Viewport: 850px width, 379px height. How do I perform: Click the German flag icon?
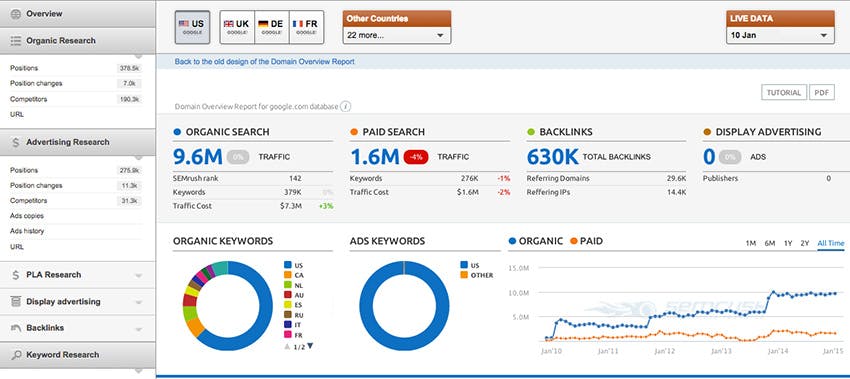[263, 24]
